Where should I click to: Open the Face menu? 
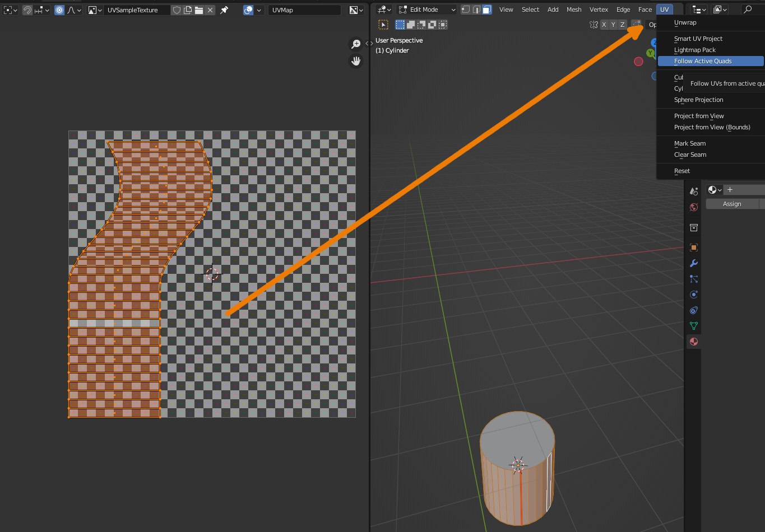coord(645,10)
